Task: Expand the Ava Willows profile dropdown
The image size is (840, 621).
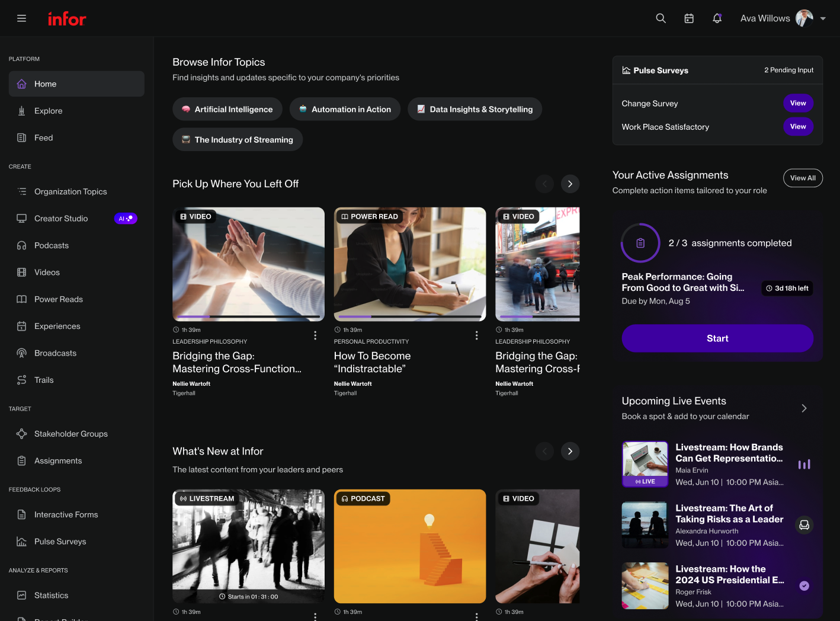Action: coord(823,18)
